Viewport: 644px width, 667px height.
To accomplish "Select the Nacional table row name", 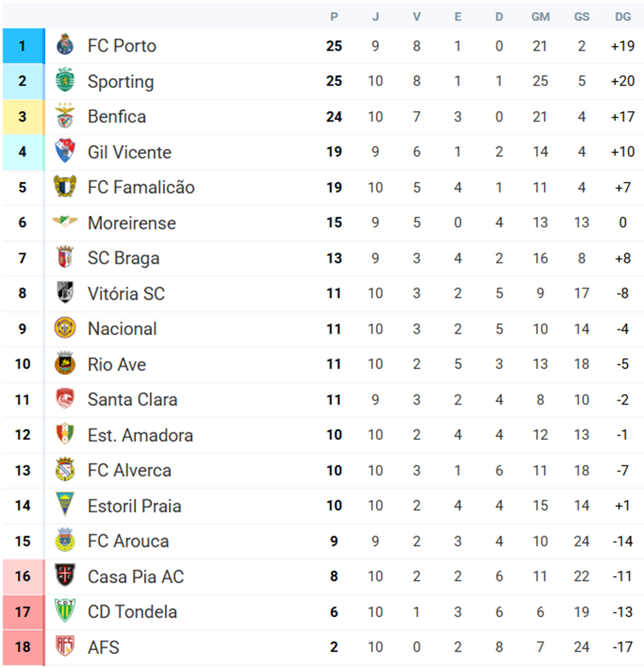I will [122, 329].
